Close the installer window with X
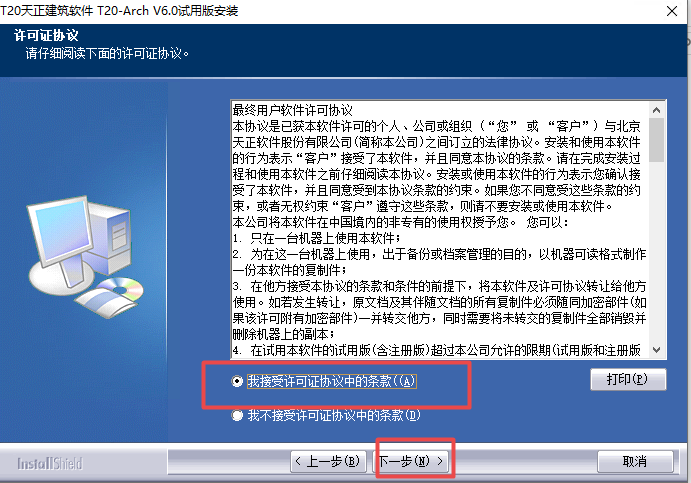 (672, 11)
